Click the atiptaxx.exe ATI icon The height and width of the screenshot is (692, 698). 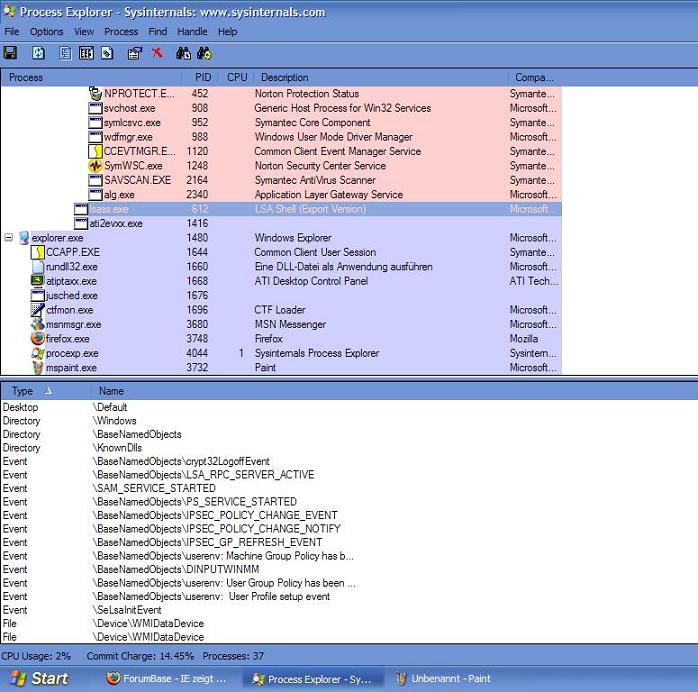pyautogui.click(x=37, y=281)
